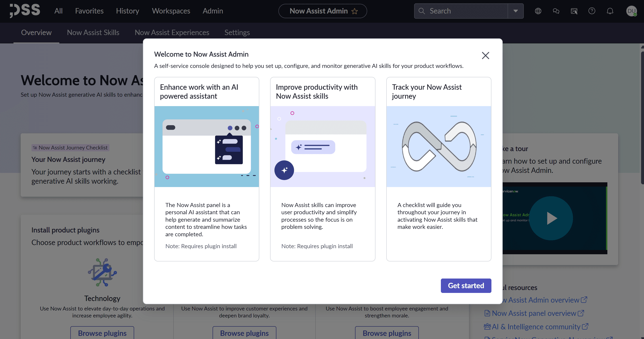Click the DU user avatar

point(631,11)
